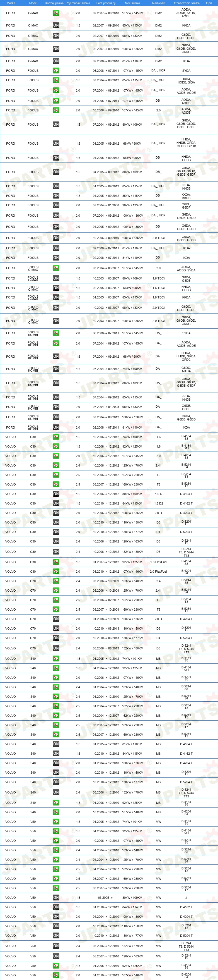Click ON icon in Volvo S40 D 4162 T row
Viewport: 218px width, 980px height.
click(56, 754)
